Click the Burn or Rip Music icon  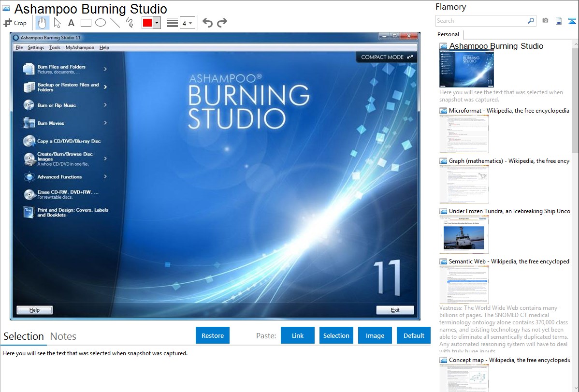(x=29, y=105)
